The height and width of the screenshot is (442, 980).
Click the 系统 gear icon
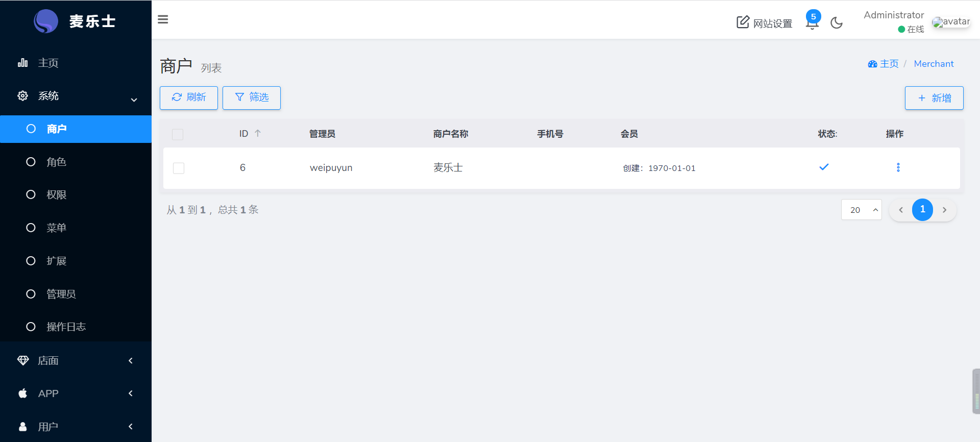[22, 95]
